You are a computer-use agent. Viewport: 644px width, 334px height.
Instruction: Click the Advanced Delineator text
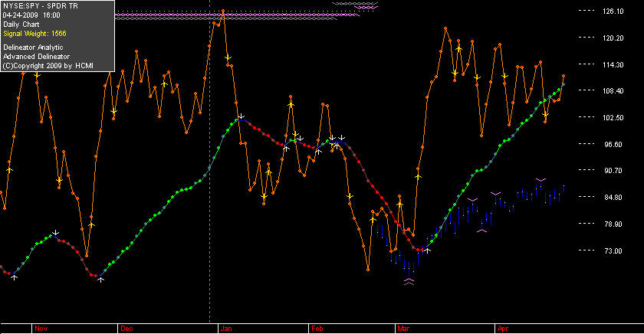(36, 57)
